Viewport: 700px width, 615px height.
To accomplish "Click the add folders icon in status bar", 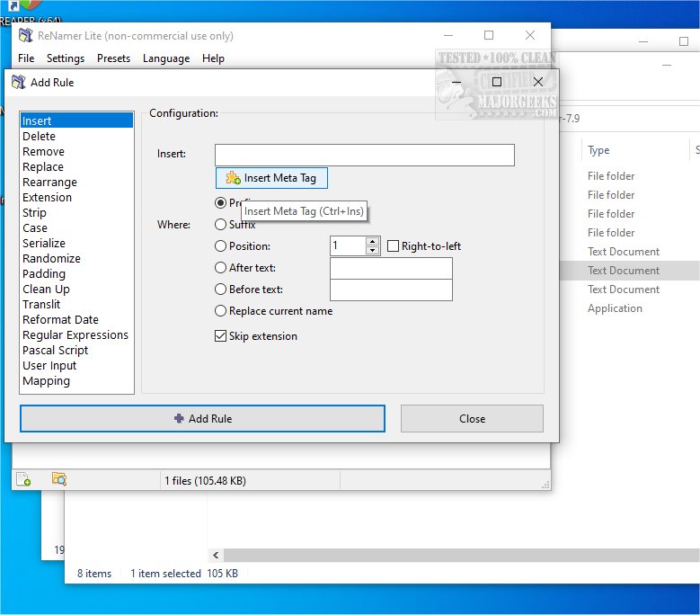I will [x=59, y=478].
